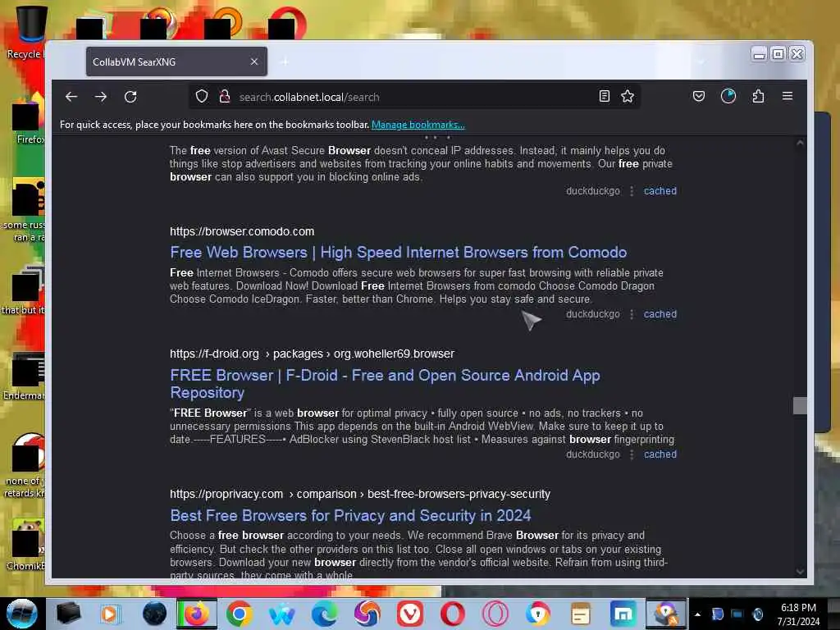840x630 pixels.
Task: Click the address bar URL field
Action: 415,97
